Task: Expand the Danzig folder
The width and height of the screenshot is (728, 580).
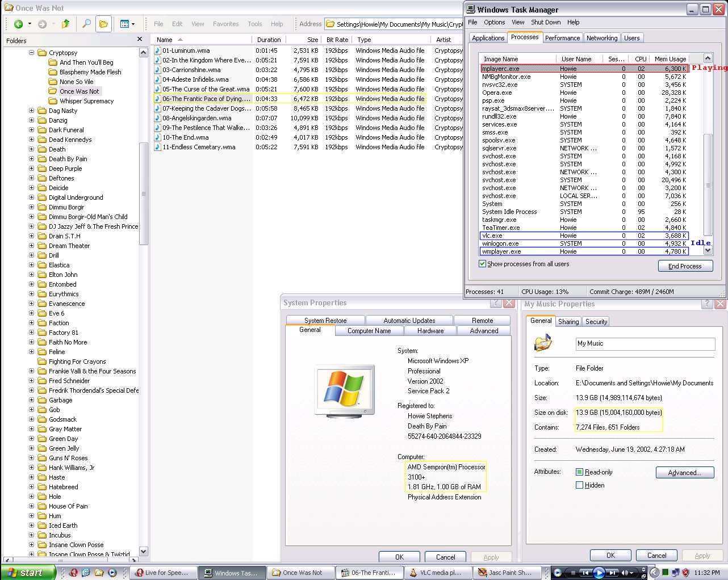Action: pyautogui.click(x=32, y=120)
